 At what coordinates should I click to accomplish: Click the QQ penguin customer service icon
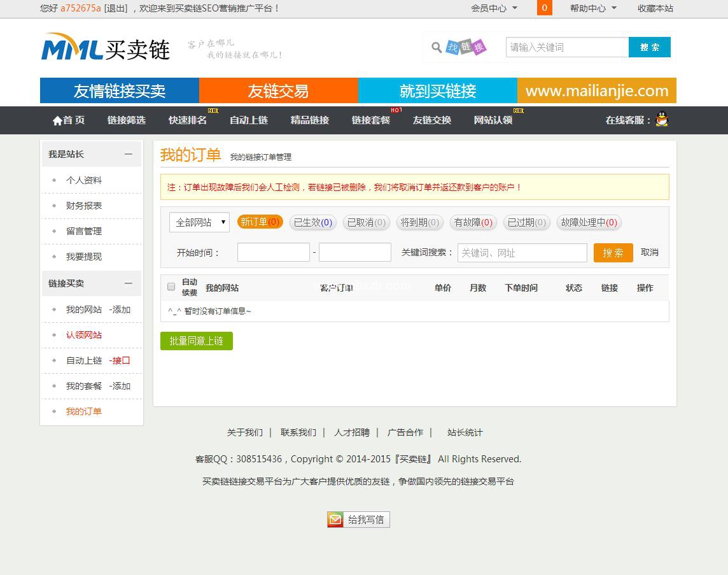662,119
